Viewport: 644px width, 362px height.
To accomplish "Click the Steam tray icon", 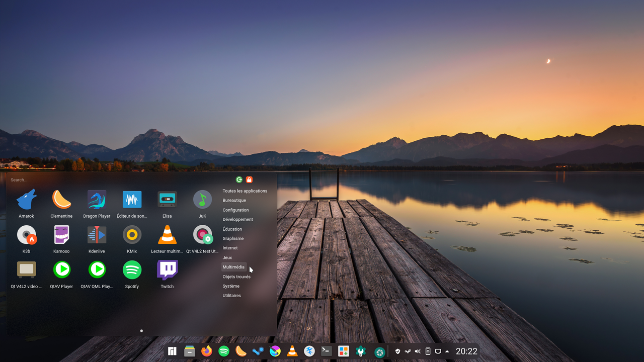I will tap(408, 351).
